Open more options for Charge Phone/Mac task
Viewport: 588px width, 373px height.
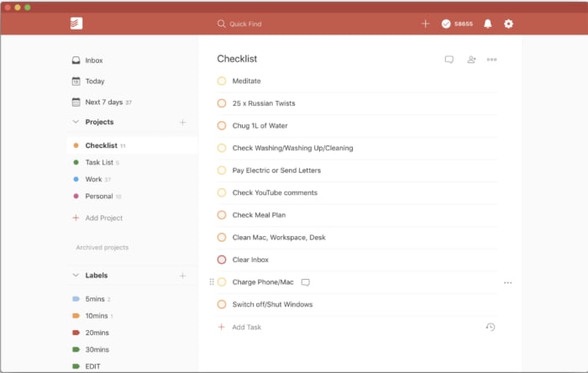coord(507,282)
